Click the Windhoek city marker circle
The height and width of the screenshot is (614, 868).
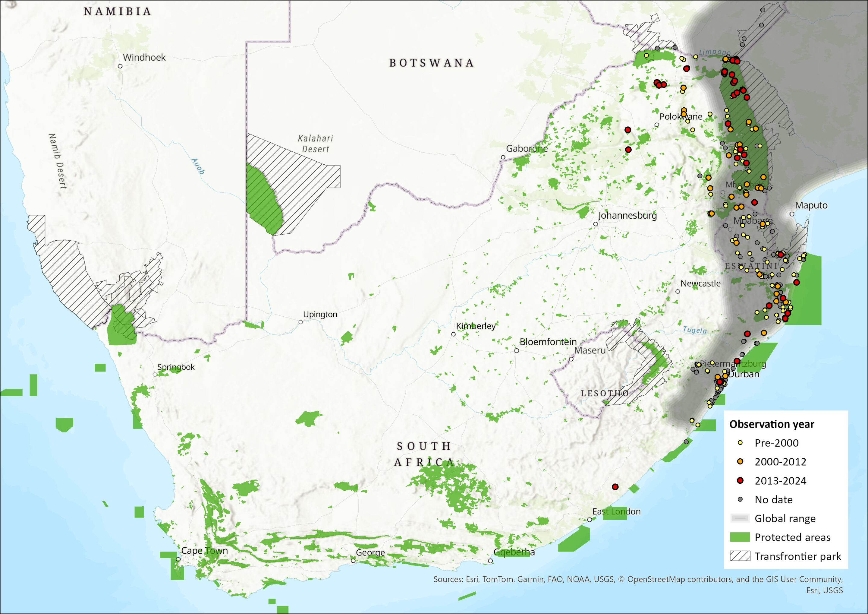click(120, 66)
